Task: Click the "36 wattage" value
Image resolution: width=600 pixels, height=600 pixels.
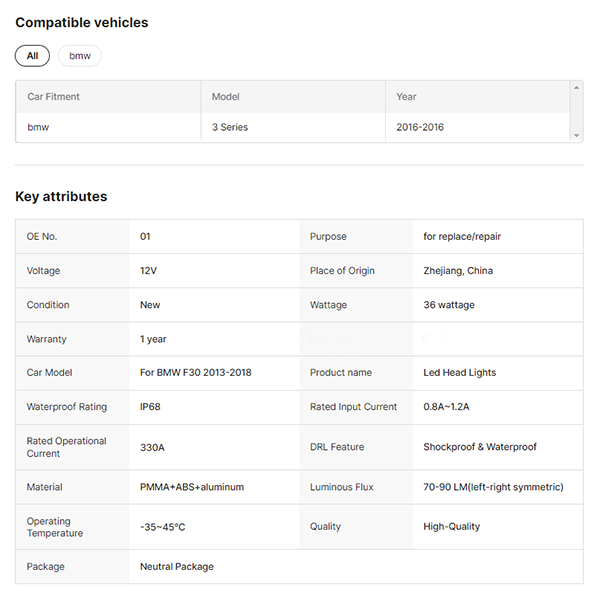Action: pyautogui.click(x=449, y=305)
